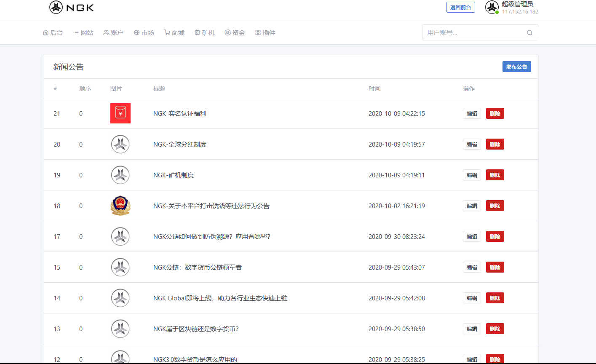Click the logo thumbnail in row 15

(x=120, y=267)
